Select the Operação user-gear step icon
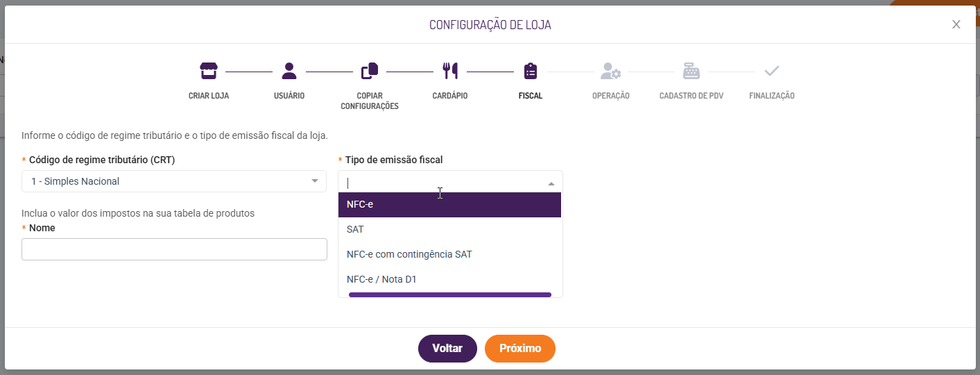The width and height of the screenshot is (980, 375). [x=610, y=71]
